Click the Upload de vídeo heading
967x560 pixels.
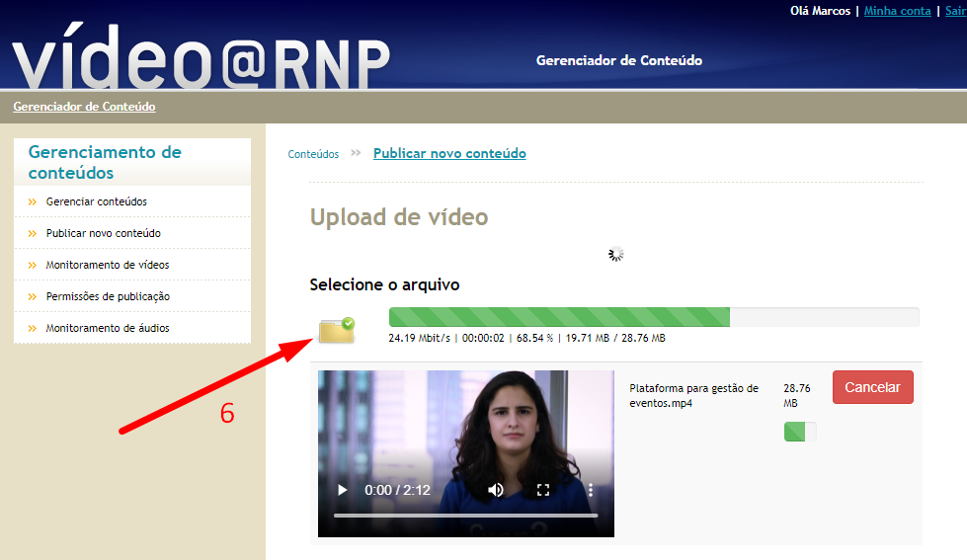coord(399,217)
